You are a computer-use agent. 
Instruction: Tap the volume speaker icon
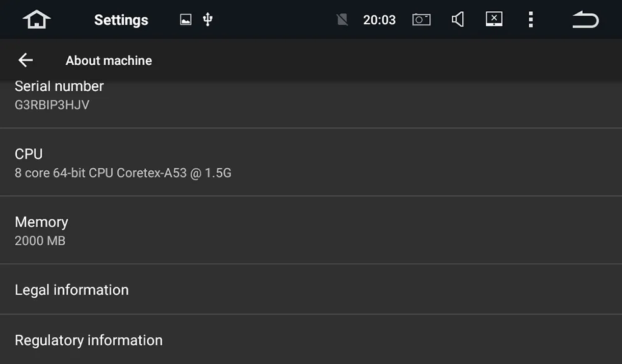(458, 20)
